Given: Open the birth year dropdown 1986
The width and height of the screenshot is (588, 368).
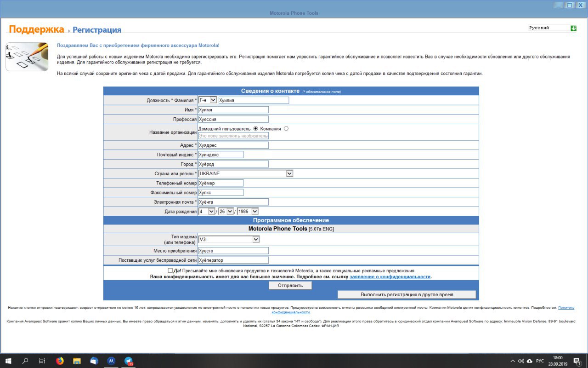Looking at the screenshot, I should coord(248,211).
